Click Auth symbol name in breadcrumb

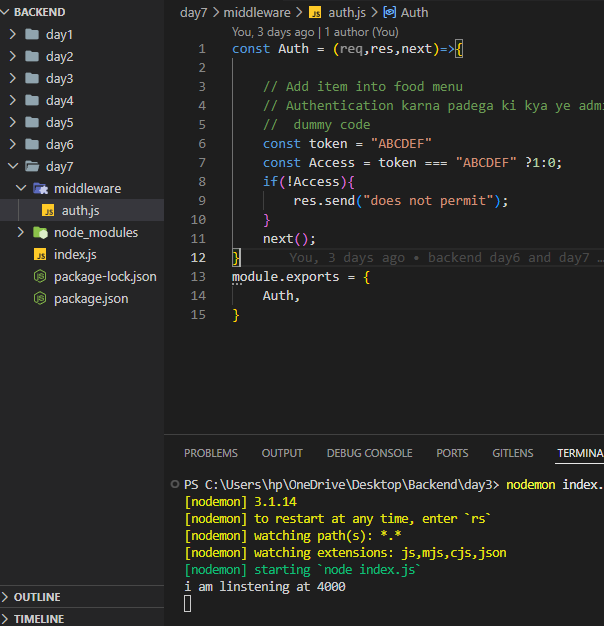(414, 13)
